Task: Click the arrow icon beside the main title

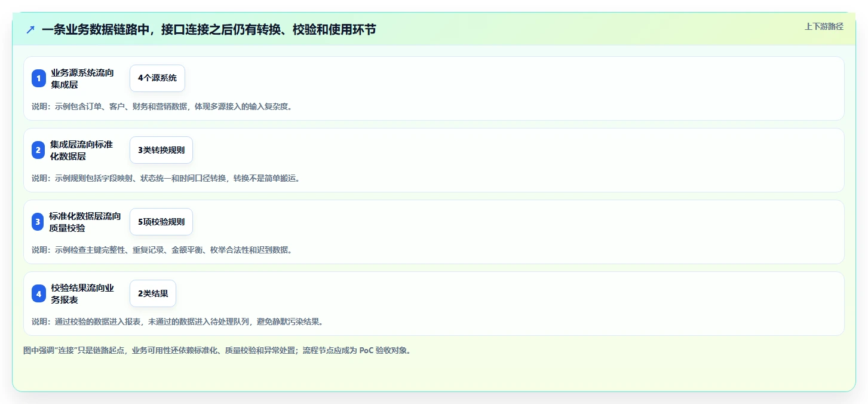Action: 30,29
